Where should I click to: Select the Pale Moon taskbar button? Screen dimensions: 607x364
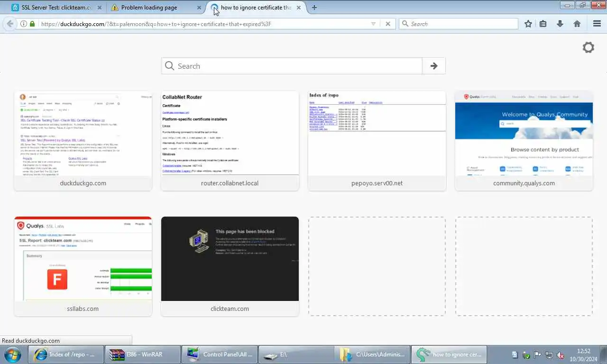pos(450,355)
